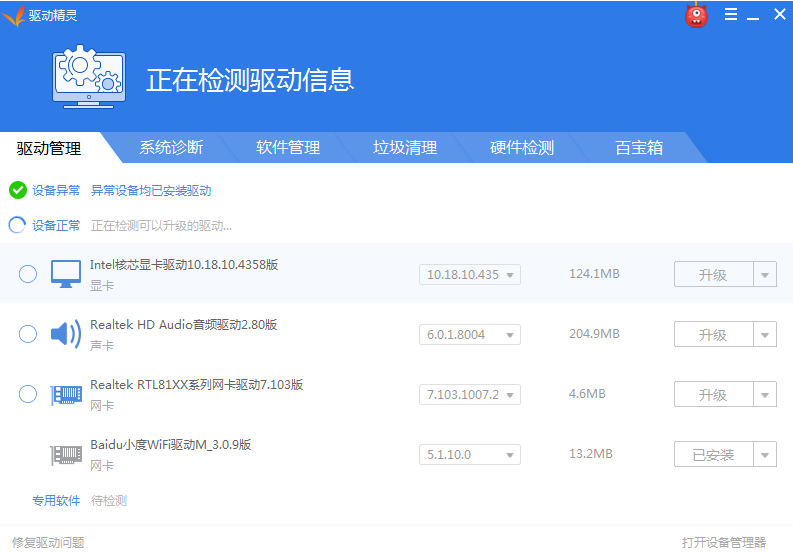Switch to the 硬件检测 tab
The width and height of the screenshot is (793, 555).
click(x=521, y=148)
